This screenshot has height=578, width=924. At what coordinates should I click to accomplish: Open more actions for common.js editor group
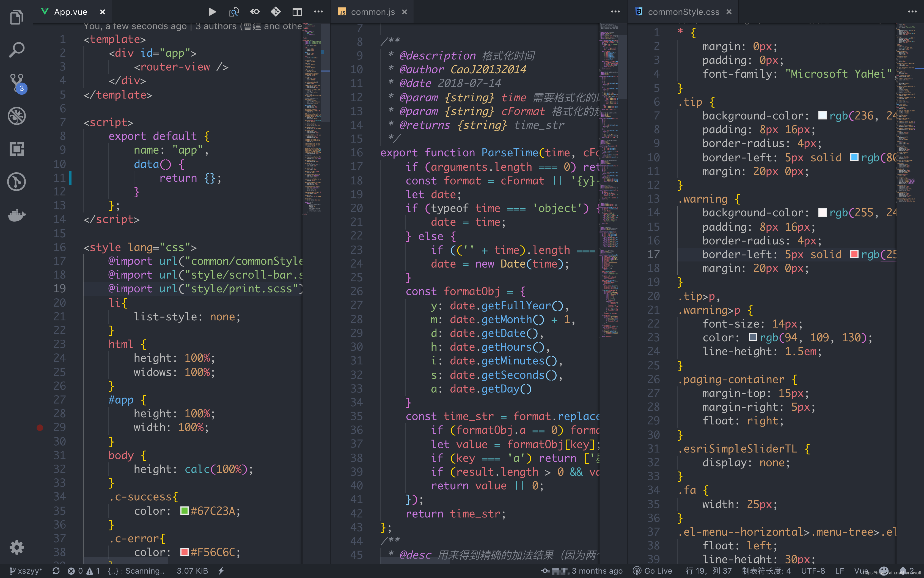point(615,12)
